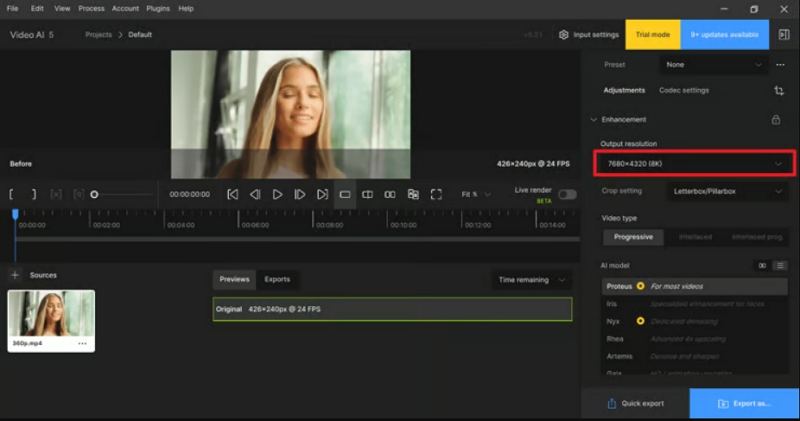Open the File menu

click(13, 9)
